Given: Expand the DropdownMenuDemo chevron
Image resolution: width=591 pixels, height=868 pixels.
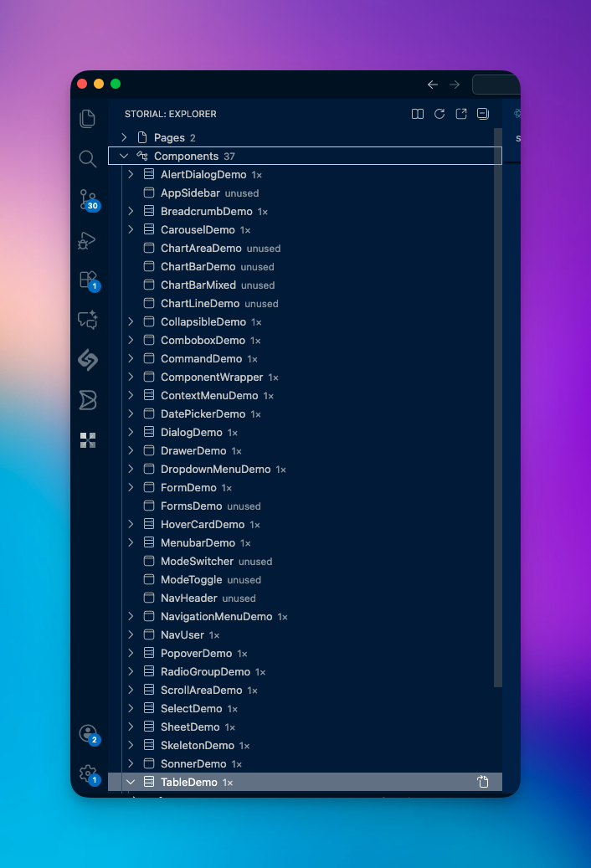Looking at the screenshot, I should [131, 469].
